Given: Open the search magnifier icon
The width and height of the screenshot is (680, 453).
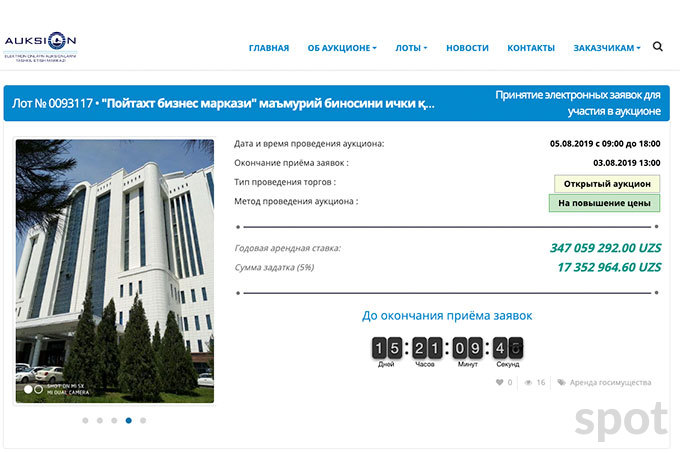Looking at the screenshot, I should 657,46.
